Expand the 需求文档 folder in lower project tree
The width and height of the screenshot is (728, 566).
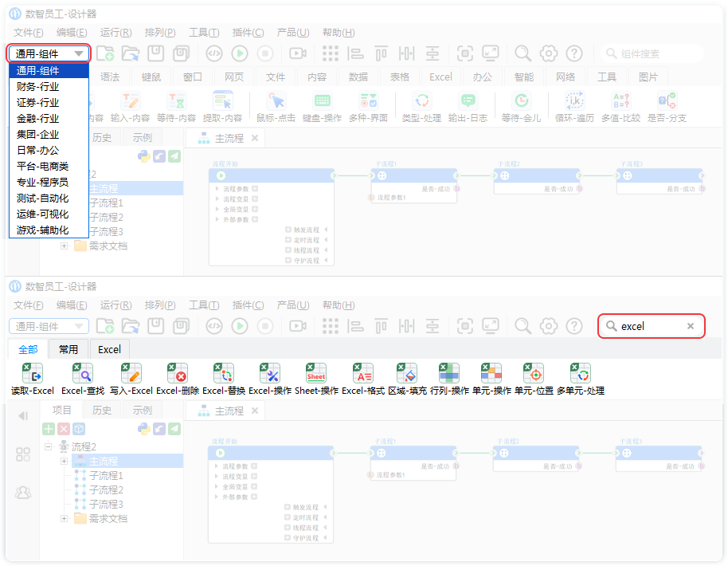pos(65,518)
